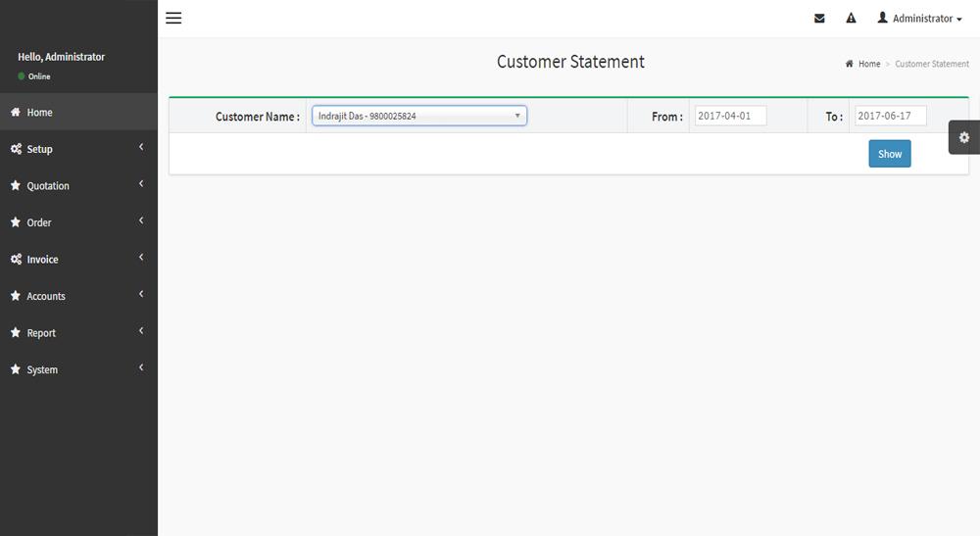980x536 pixels.
Task: Click the user avatar icon beside Administrator
Action: coord(883,18)
